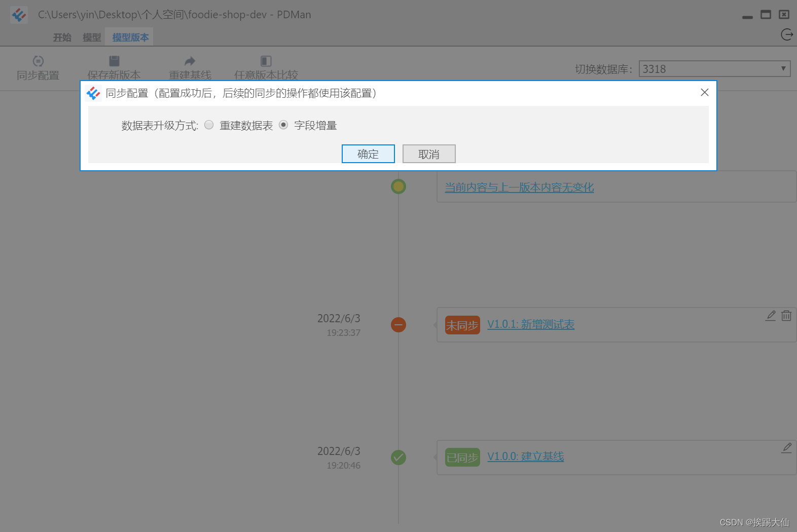
Task: Click the delete trash icon for V1.0.1
Action: point(786,315)
